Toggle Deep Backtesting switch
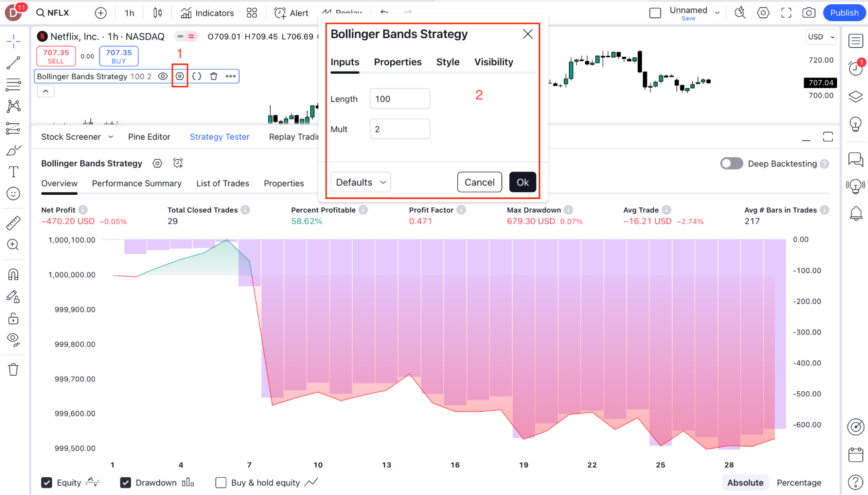This screenshot has height=495, width=868. (731, 164)
